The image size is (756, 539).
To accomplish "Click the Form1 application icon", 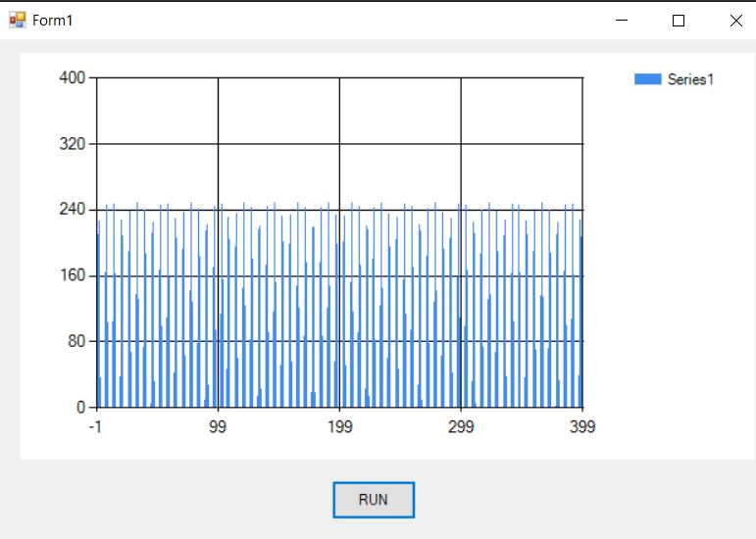I will coord(18,21).
